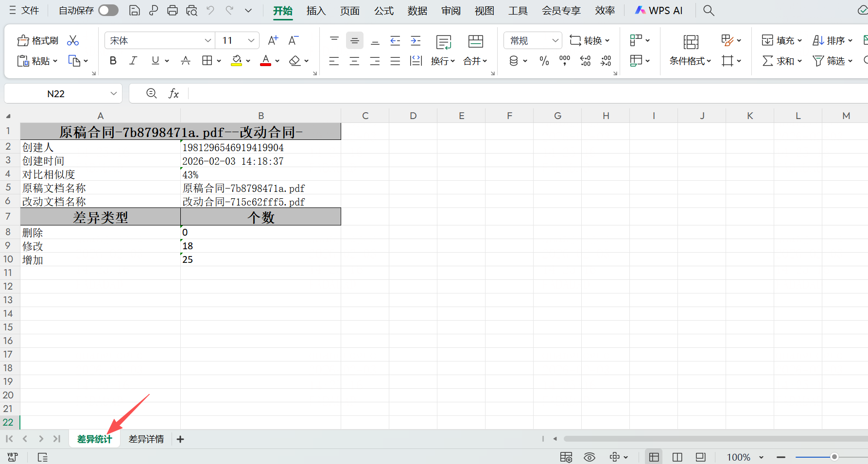
Task: Expand the Paste (粘贴) options arrow
Action: pyautogui.click(x=55, y=61)
